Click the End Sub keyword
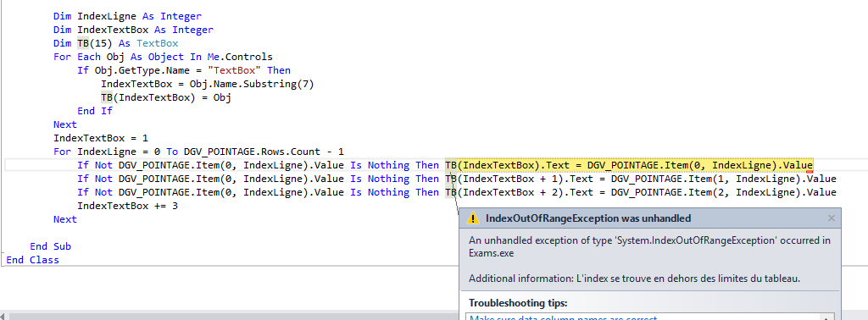This screenshot has width=868, height=320. pyautogui.click(x=50, y=246)
